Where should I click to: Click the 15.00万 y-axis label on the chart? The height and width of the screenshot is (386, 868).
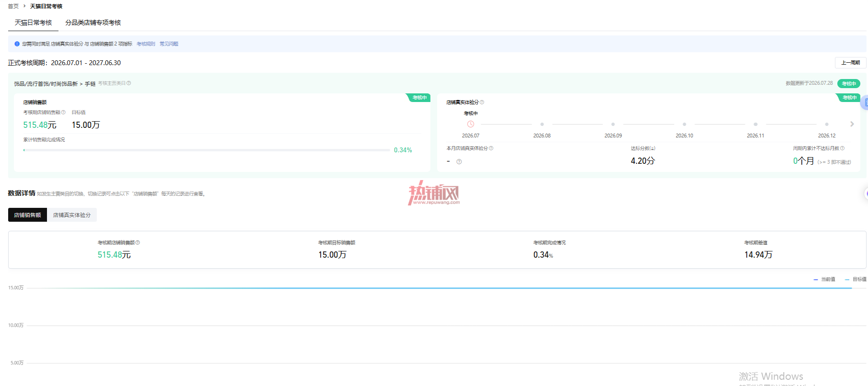pyautogui.click(x=16, y=288)
